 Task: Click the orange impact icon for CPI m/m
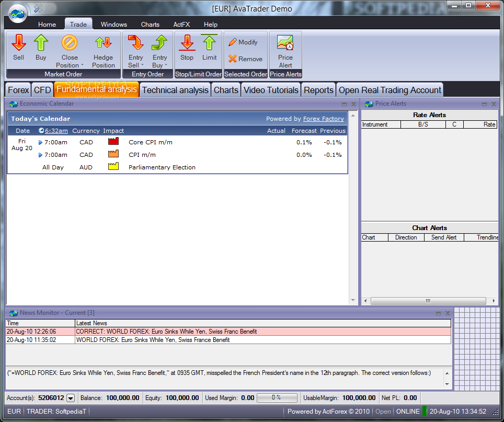113,154
